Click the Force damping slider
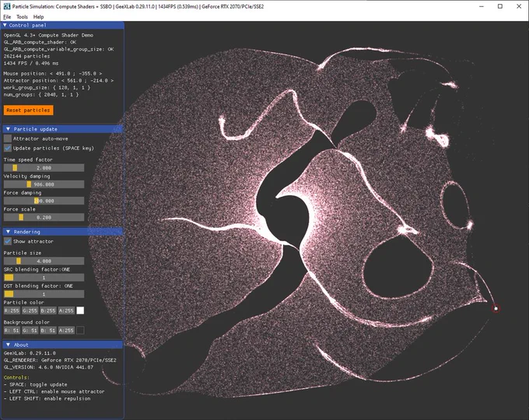This screenshot has width=529, height=420. 44,201
